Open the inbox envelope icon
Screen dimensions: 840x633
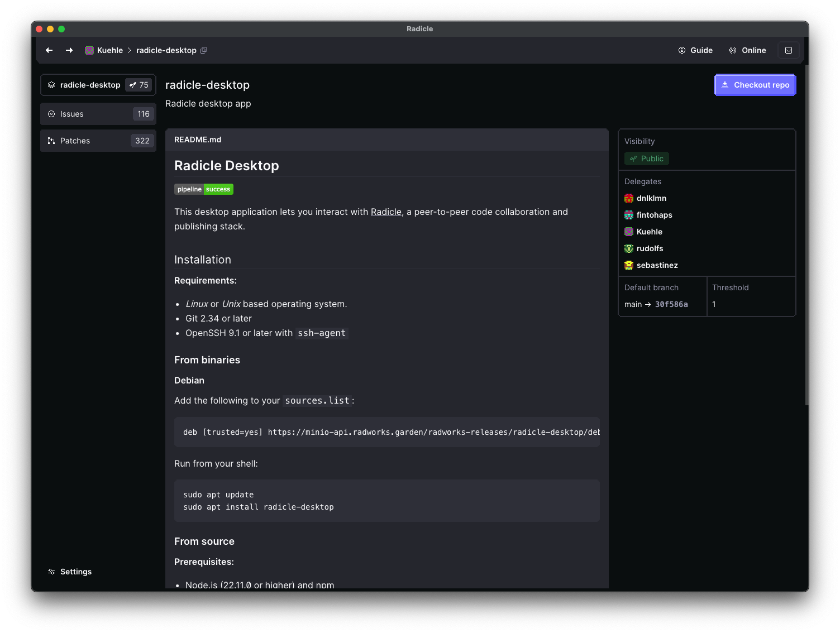(x=789, y=50)
